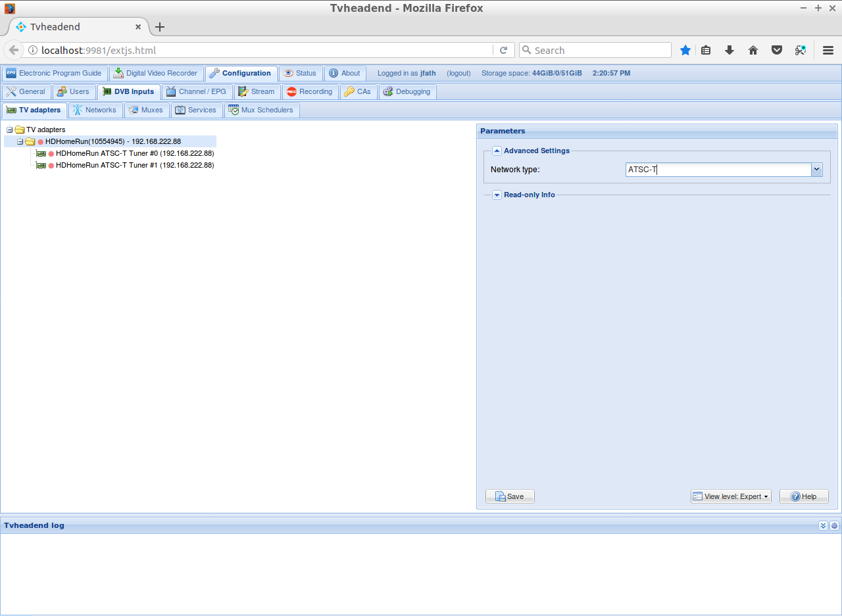The width and height of the screenshot is (842, 616).
Task: Select the HDHomeRun adapter tree entry
Action: point(112,141)
